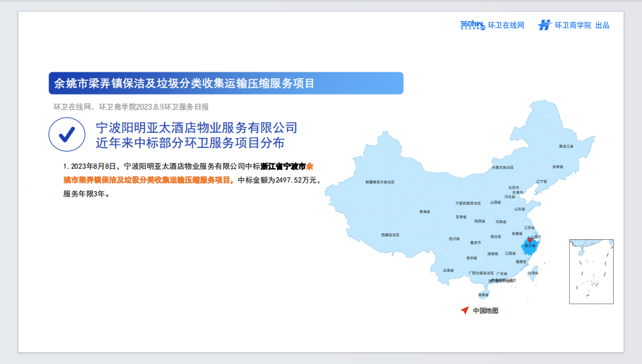Select the blue project title banner

pyautogui.click(x=226, y=83)
